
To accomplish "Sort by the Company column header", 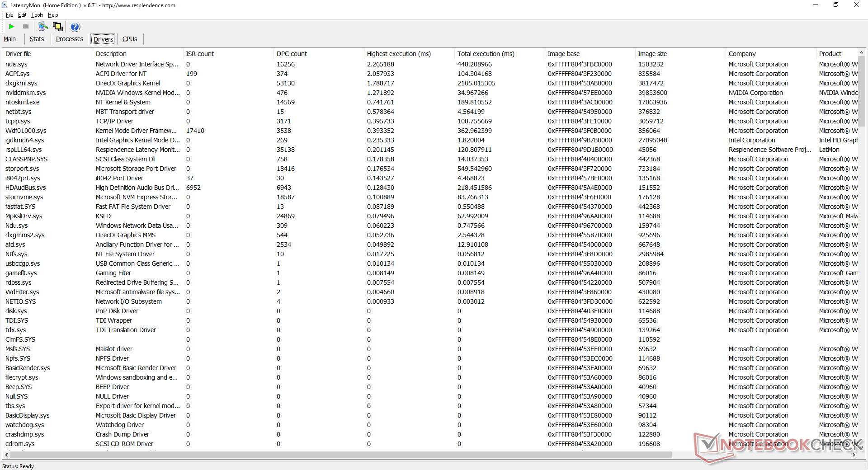I will tap(771, 54).
